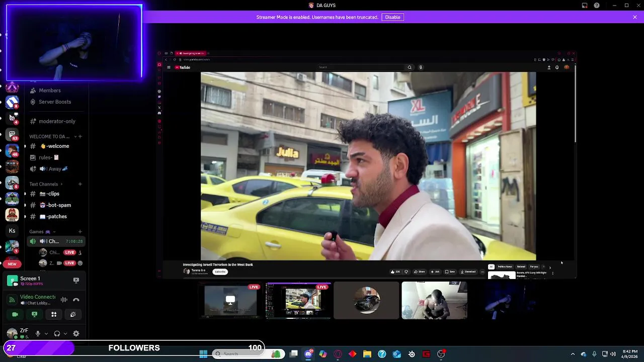644x362 pixels.
Task: Deafen audio with headphones icon
Action: (57, 334)
